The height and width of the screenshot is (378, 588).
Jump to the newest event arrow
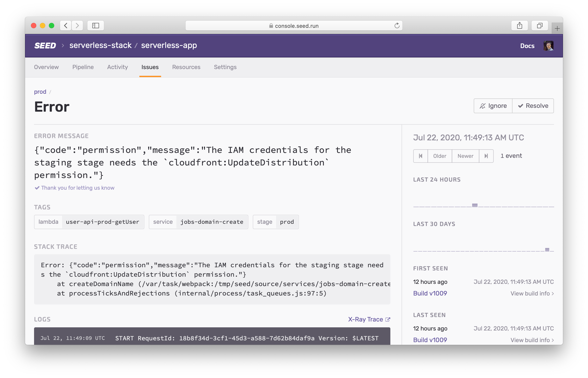[486, 156]
